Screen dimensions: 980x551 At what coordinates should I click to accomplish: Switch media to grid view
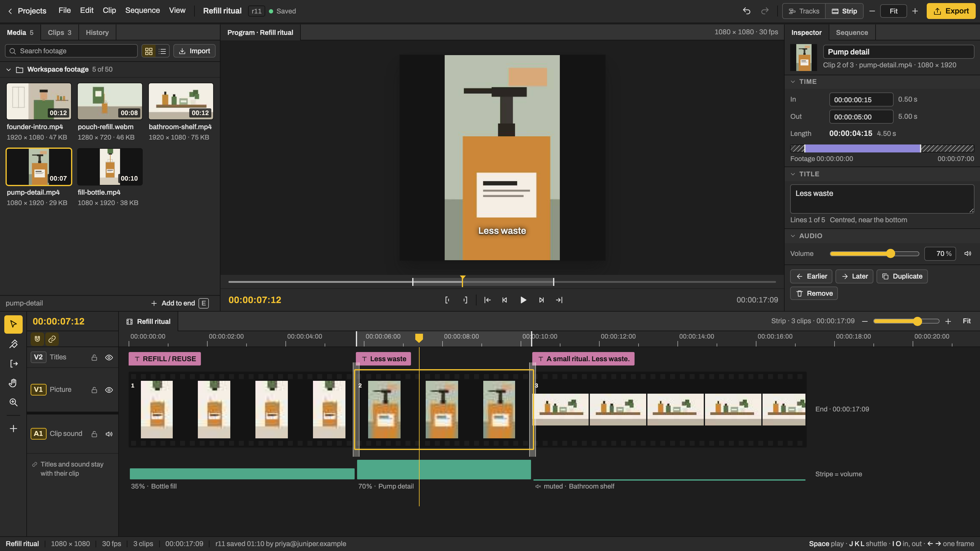(149, 51)
